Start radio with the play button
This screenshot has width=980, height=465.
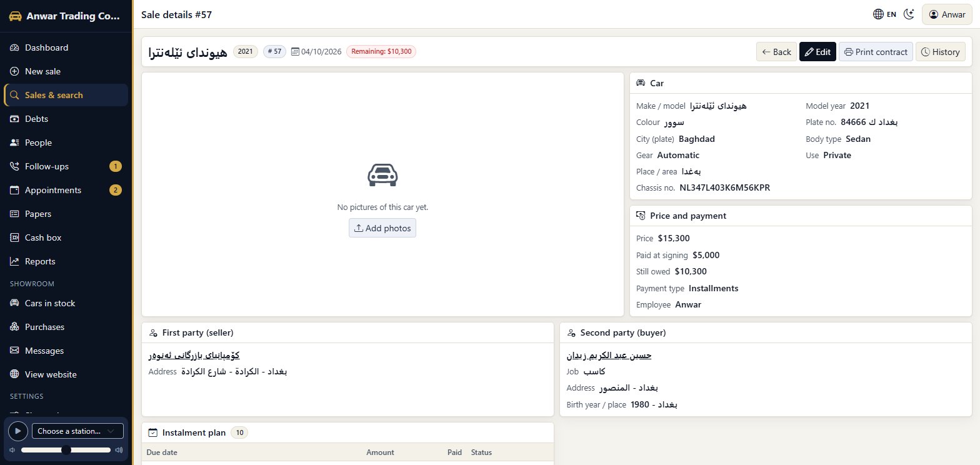(18, 431)
